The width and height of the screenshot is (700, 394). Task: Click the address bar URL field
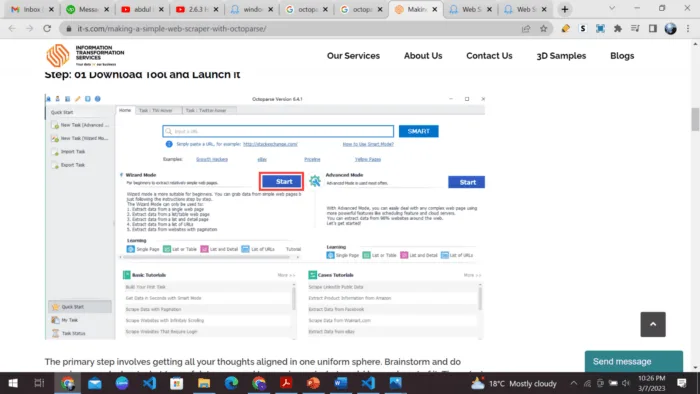(x=295, y=29)
